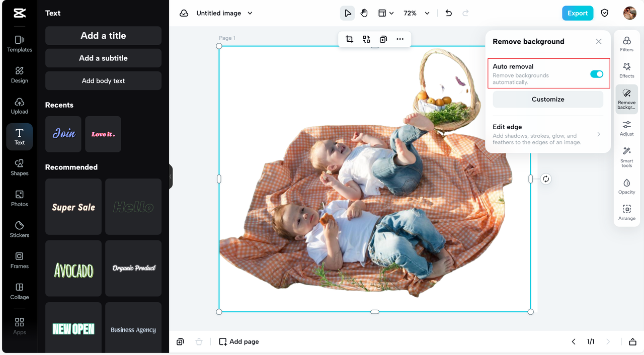The image size is (644, 355).
Task: Click the crop icon in floating toolbar
Action: pyautogui.click(x=349, y=39)
